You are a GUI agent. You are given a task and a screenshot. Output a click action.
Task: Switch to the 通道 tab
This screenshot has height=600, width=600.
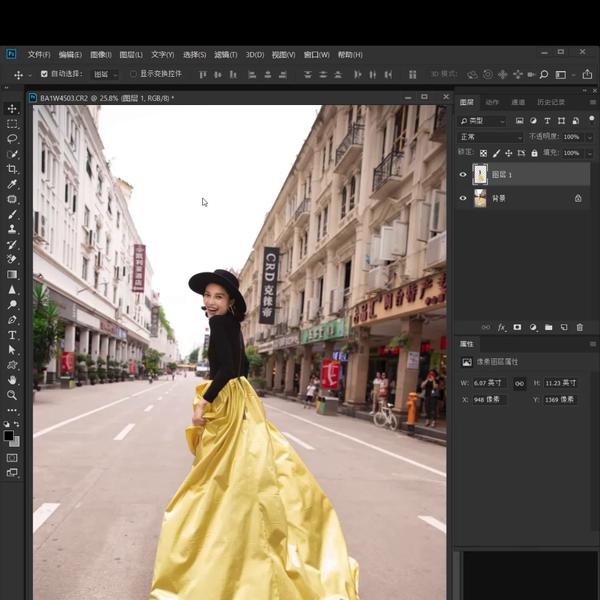pyautogui.click(x=518, y=102)
